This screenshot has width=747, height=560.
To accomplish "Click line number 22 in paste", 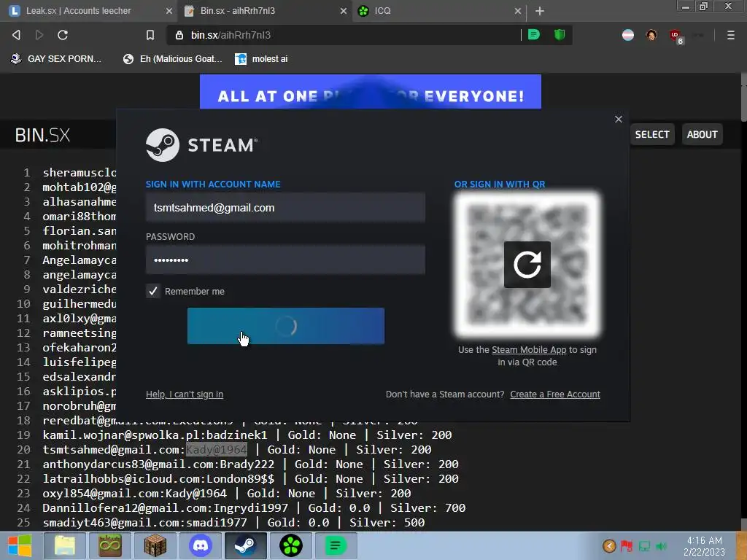I will click(x=23, y=479).
